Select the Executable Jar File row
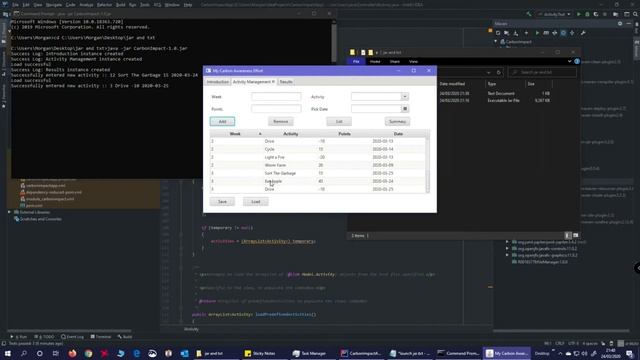 click(496, 100)
